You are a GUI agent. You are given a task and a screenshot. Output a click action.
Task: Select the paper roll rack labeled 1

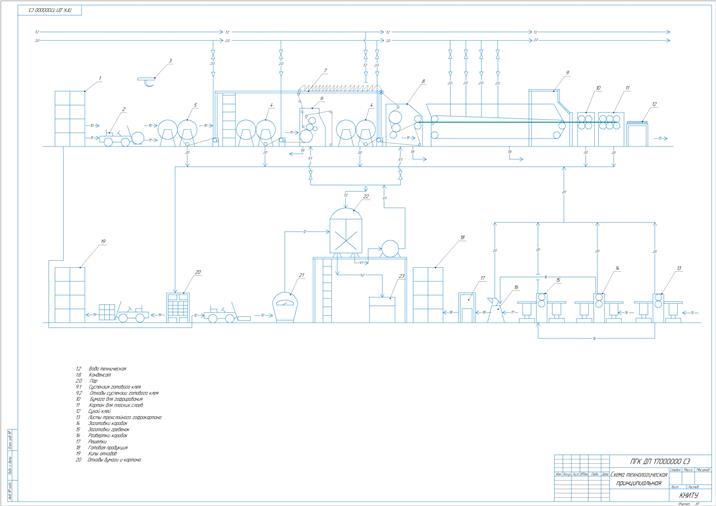pyautogui.click(x=70, y=119)
